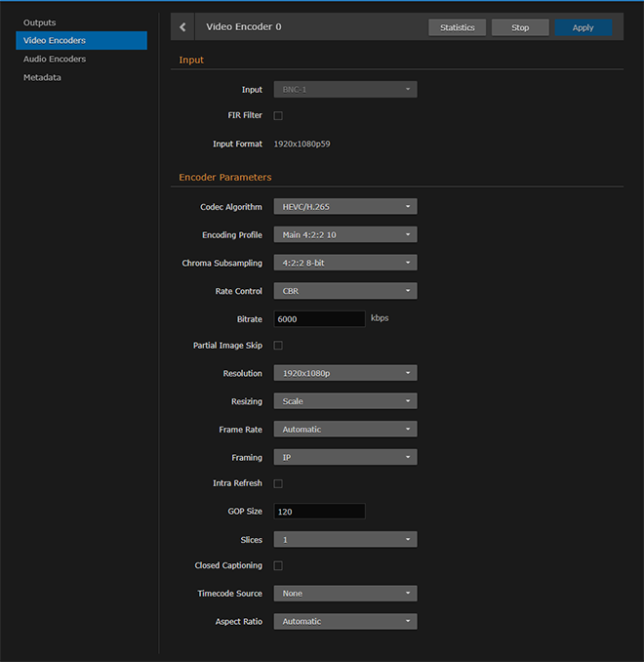
Task: Expand the Timecode Source dropdown
Action: 344,594
